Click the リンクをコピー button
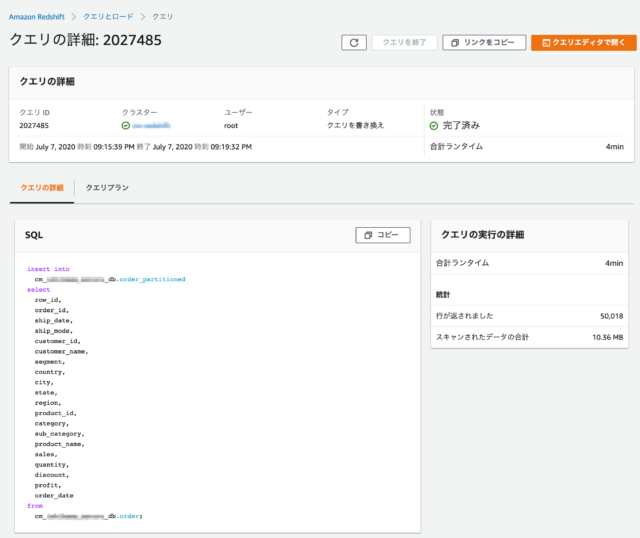The width and height of the screenshot is (640, 538). tap(484, 42)
